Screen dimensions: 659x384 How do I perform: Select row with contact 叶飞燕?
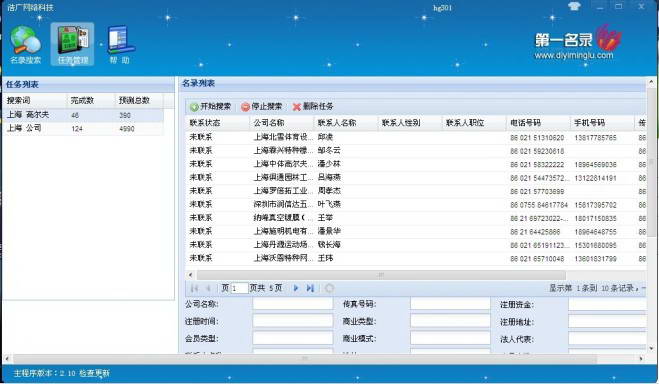coord(416,204)
